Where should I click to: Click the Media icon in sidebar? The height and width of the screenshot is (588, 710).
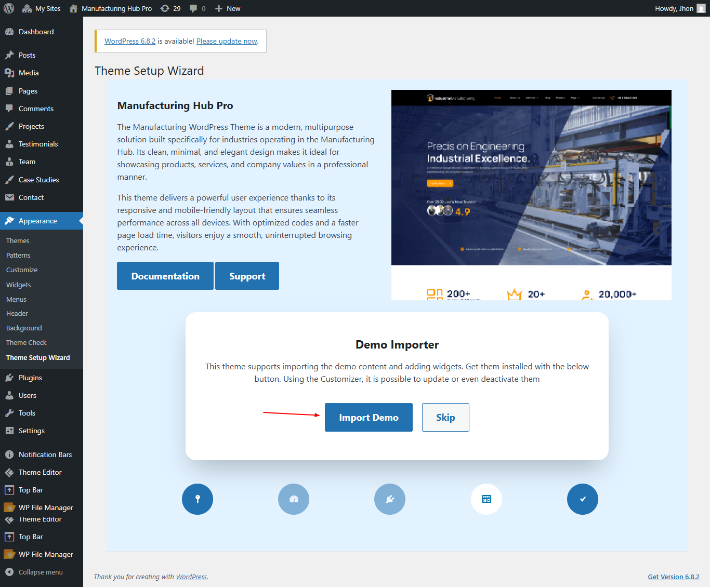9,73
